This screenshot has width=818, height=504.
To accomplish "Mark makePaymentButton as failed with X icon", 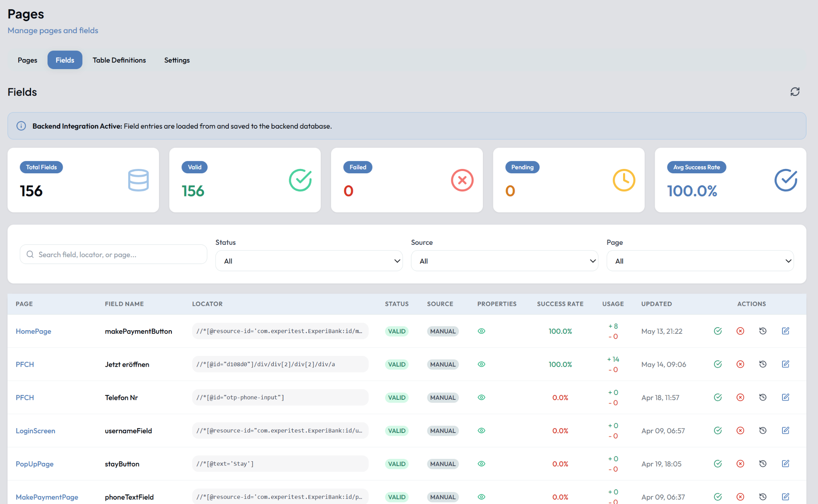I will [x=740, y=331].
